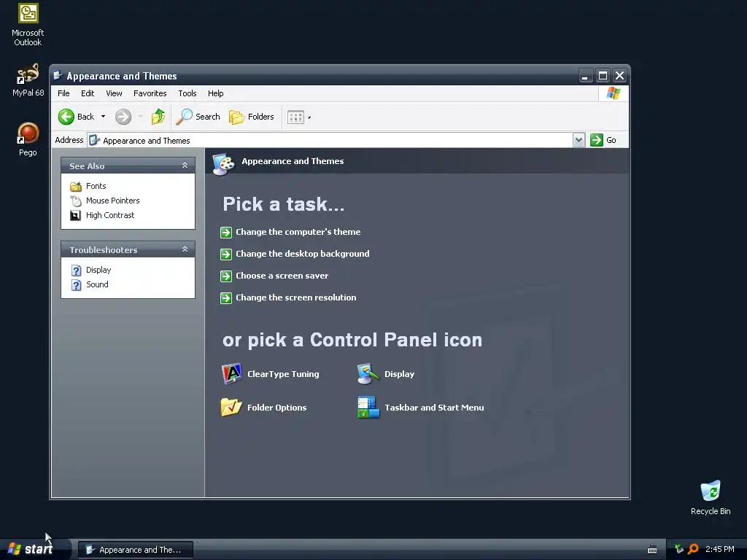
Task: Choose Change the desktop background
Action: coord(302,254)
